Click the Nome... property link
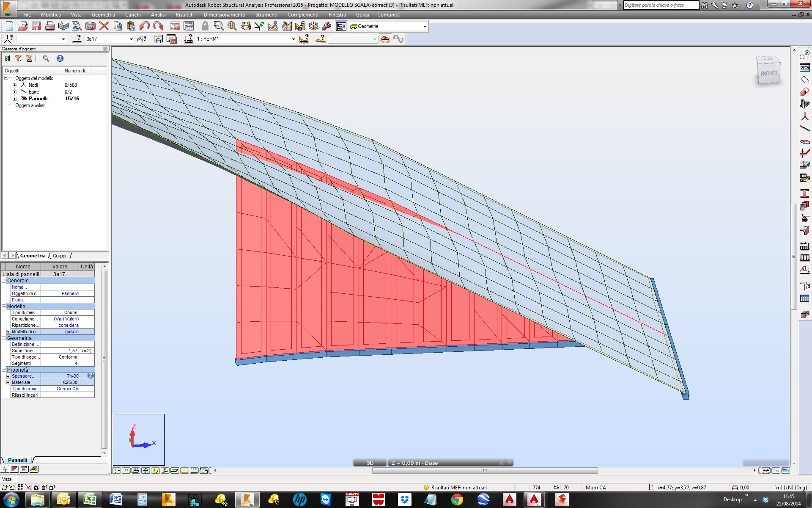Viewport: 812px width, 508px height. click(x=19, y=287)
